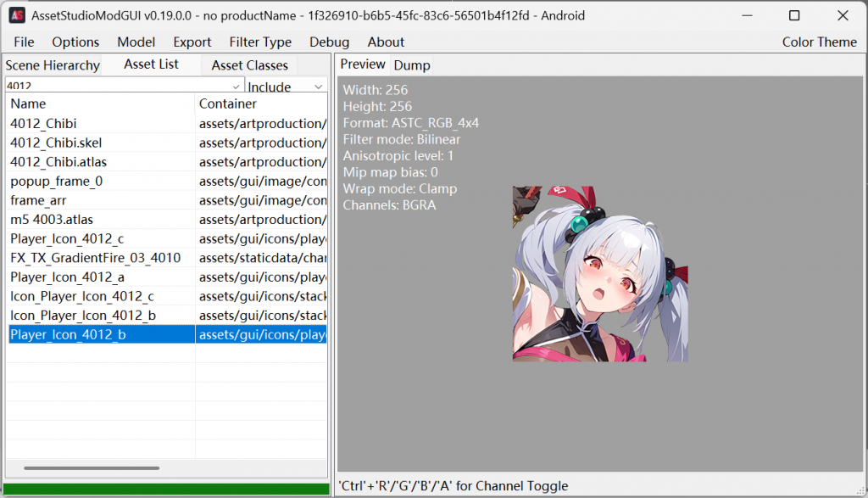This screenshot has width=868, height=498.
Task: Minimize the AssetStudioModGUI window
Action: 747,15
